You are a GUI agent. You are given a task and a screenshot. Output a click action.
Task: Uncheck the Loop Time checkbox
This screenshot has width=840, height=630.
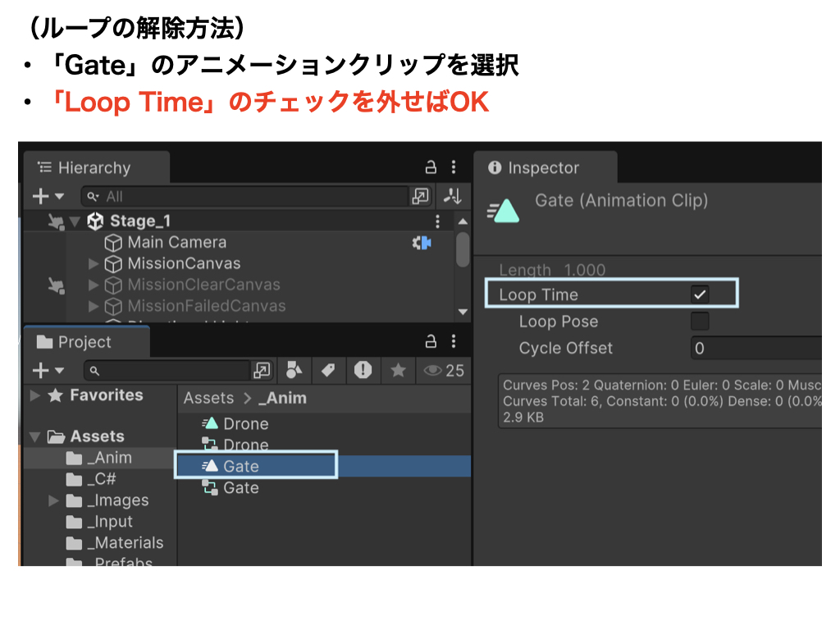[x=700, y=294]
